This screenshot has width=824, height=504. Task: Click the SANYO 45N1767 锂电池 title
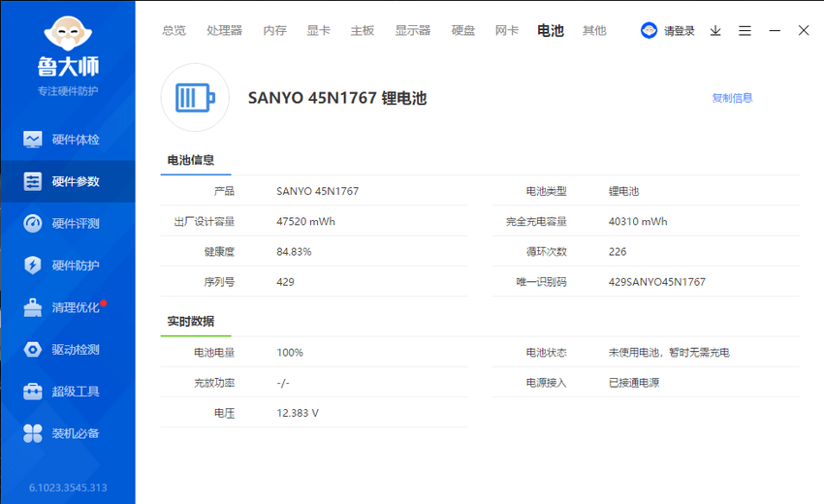(337, 98)
